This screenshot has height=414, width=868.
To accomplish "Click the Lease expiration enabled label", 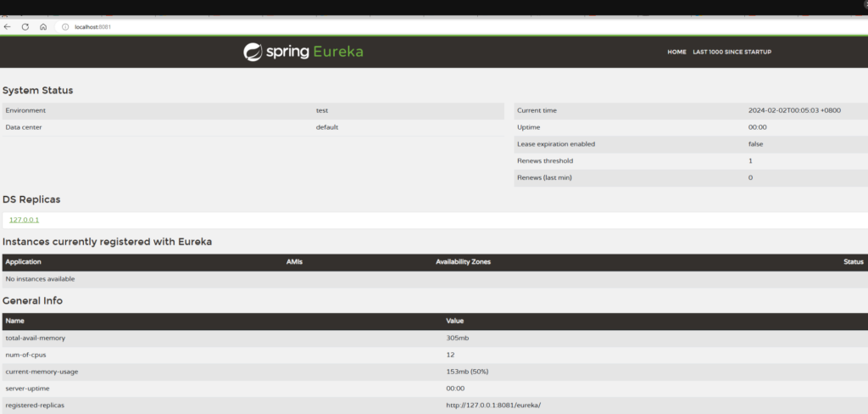I will coord(556,144).
